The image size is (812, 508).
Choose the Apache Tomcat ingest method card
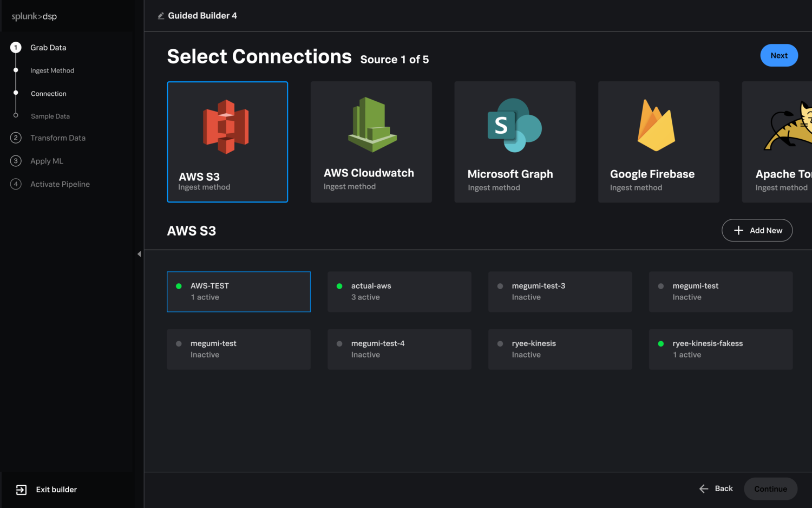(x=777, y=142)
